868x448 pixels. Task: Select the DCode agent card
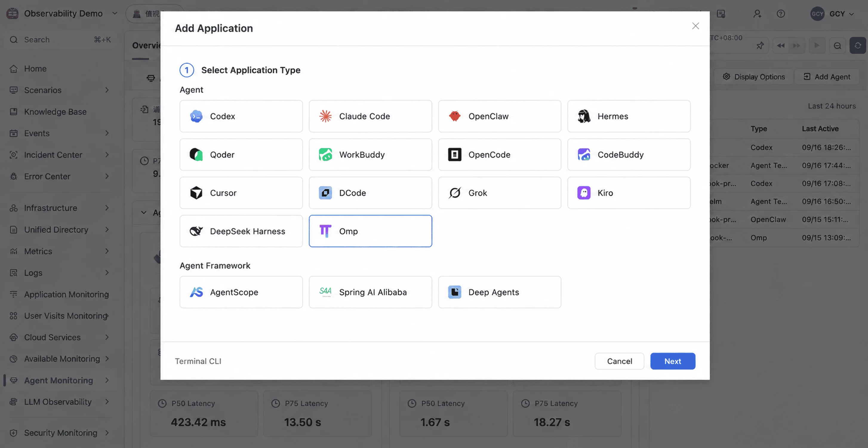370,193
